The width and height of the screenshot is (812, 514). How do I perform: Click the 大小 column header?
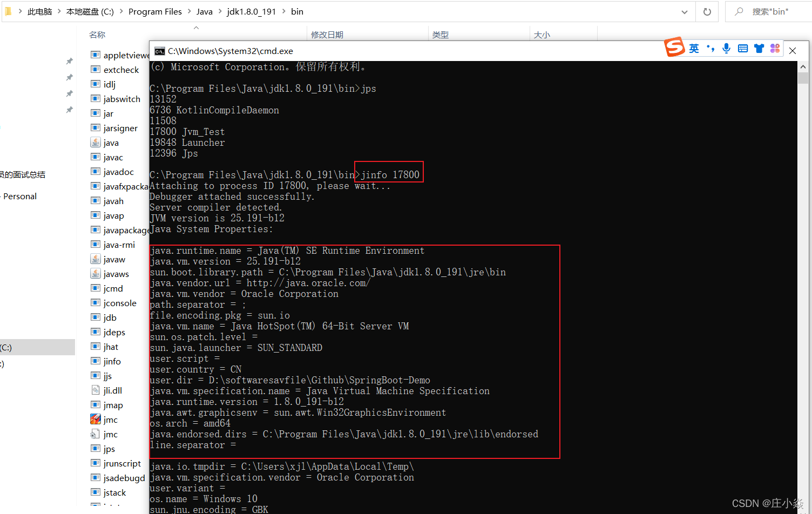tap(542, 34)
